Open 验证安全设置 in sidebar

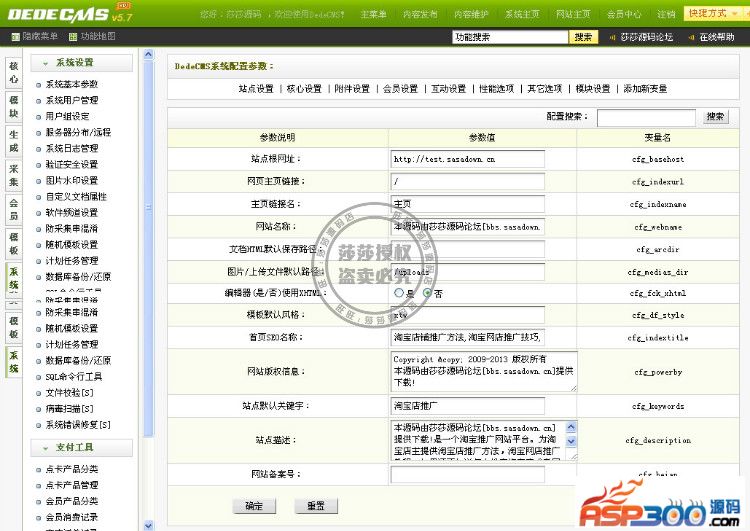click(71, 165)
